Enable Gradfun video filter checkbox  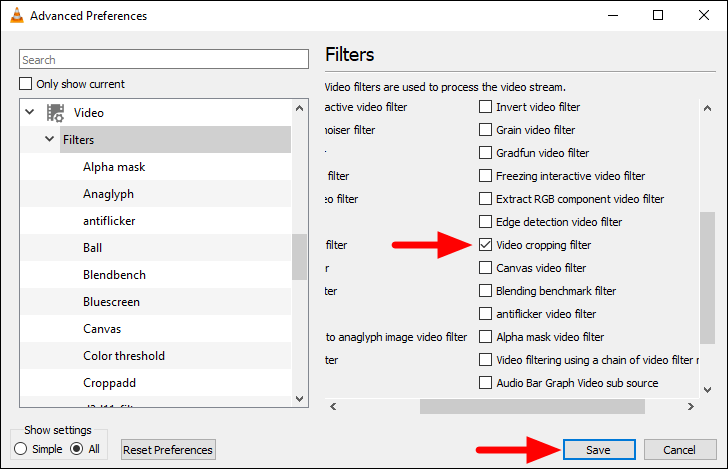click(485, 153)
